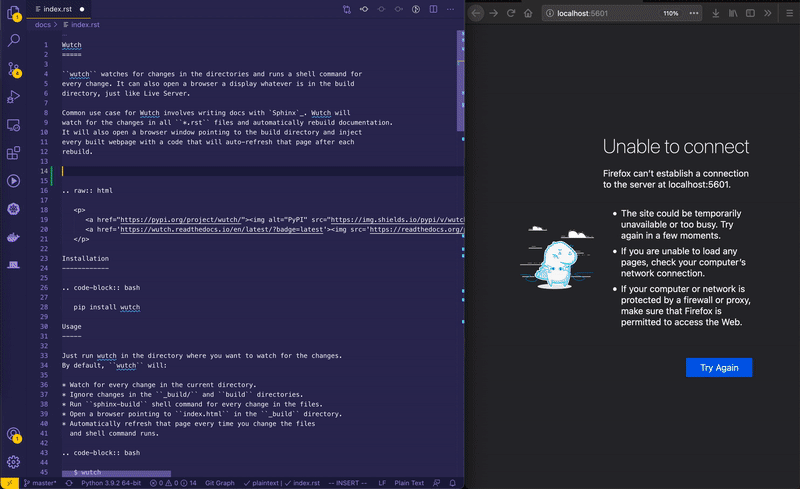This screenshot has width=800, height=489.
Task: Click the editor vertical scrollbar thumb
Action: click(460, 82)
